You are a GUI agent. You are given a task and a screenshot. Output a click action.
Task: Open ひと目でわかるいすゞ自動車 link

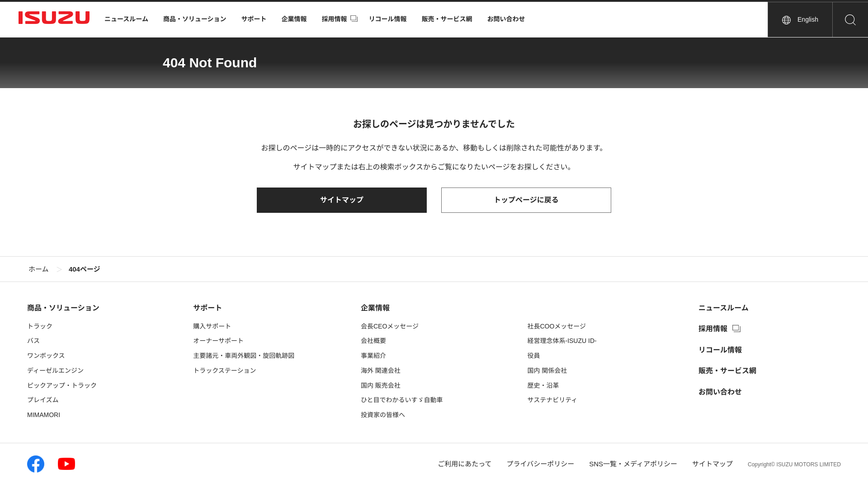coord(402,400)
